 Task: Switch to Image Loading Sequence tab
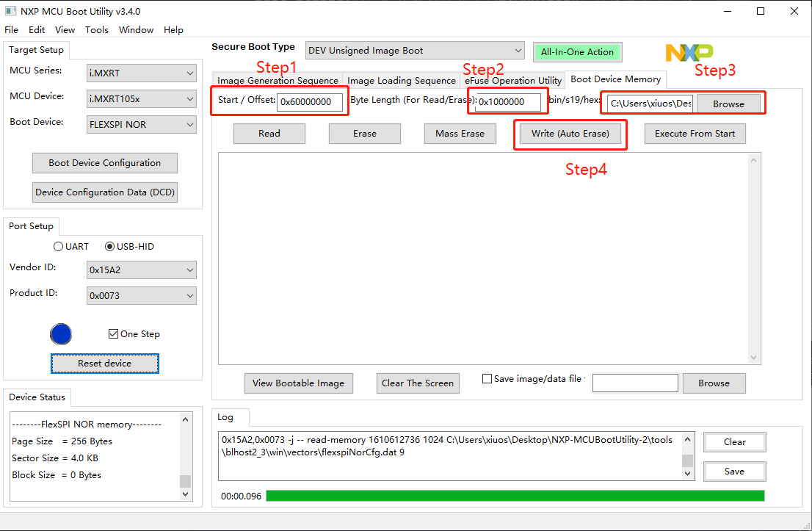pyautogui.click(x=402, y=80)
